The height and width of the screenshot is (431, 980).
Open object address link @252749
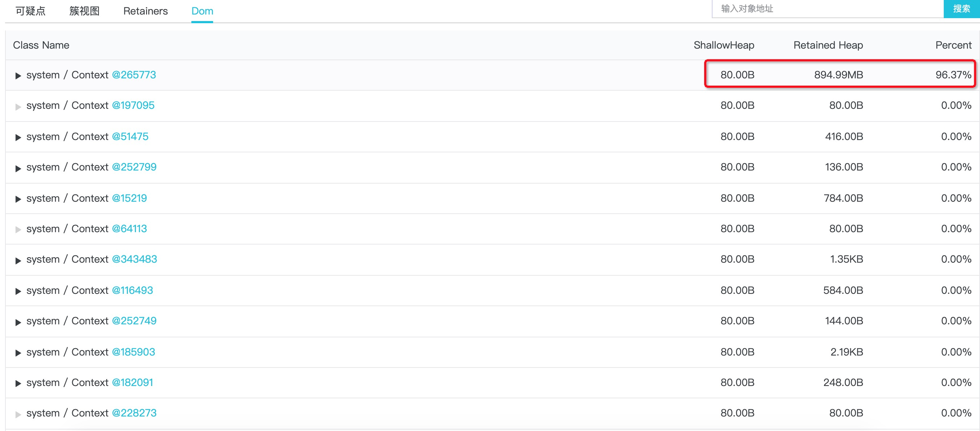point(134,321)
